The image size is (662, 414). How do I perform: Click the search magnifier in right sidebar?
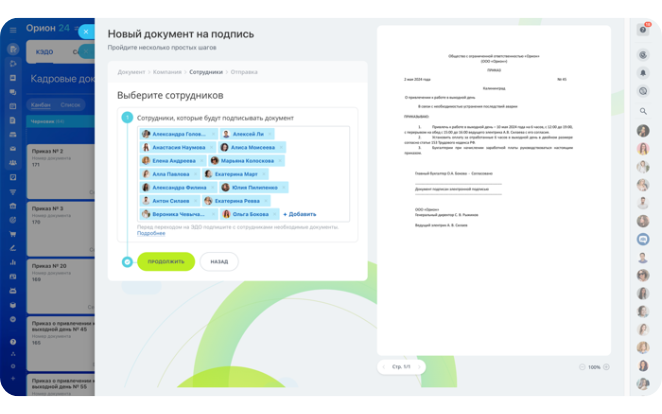coord(643,111)
